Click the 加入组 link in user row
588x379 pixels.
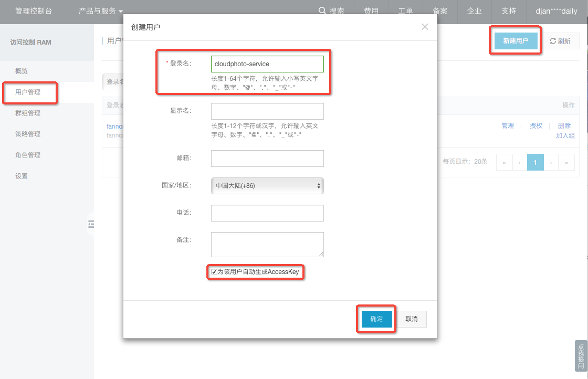[x=565, y=135]
